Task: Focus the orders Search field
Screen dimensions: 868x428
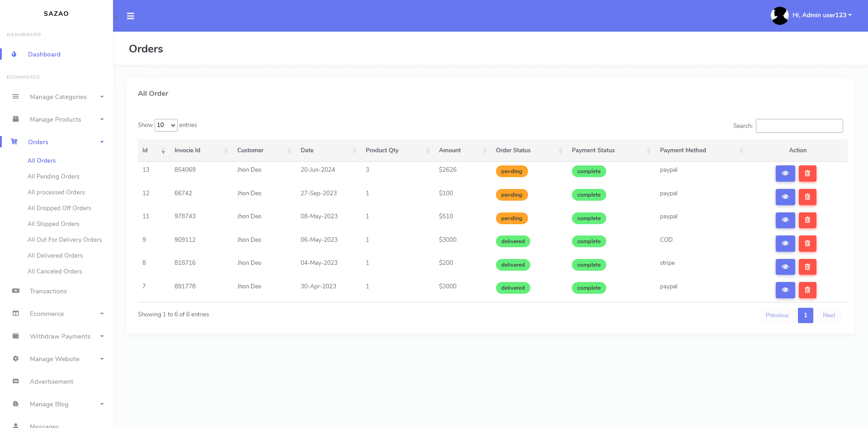Action: tap(799, 126)
